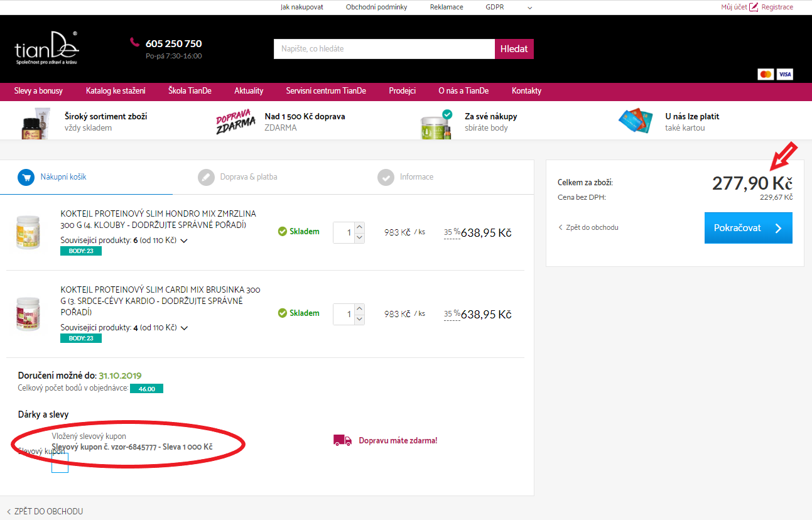Image resolution: width=812 pixels, height=520 pixels.
Task: Click the tianDe logo
Action: (47, 48)
